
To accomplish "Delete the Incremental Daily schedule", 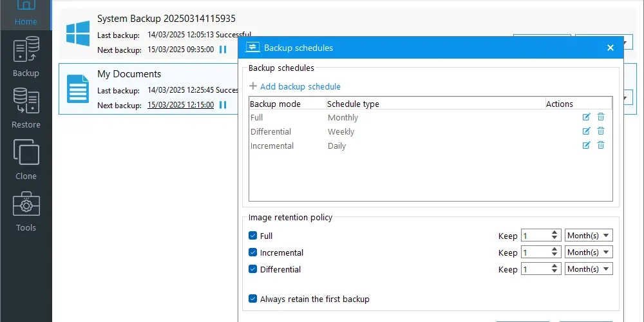I will 600,145.
